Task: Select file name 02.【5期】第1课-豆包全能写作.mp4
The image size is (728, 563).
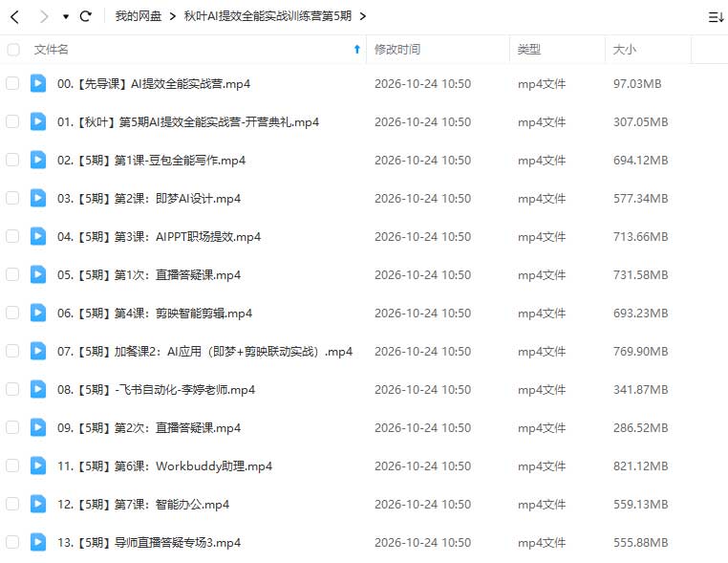Action: click(x=151, y=161)
